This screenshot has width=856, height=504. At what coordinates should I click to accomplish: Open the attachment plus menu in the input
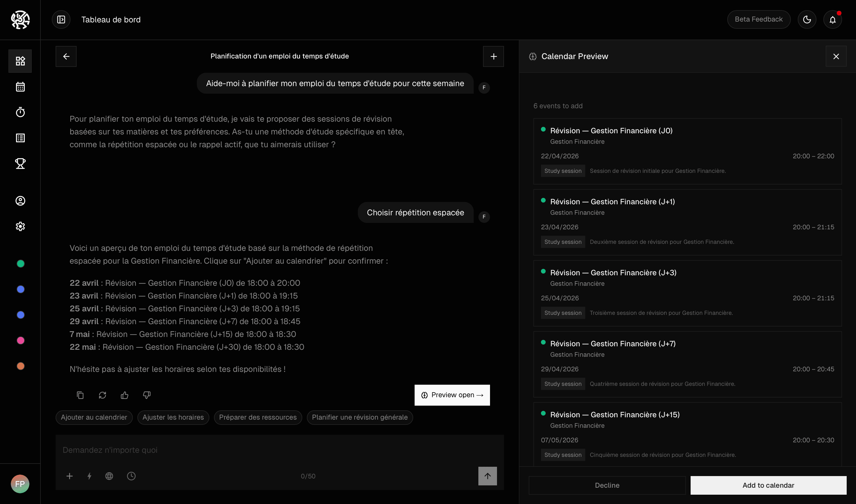pos(70,476)
